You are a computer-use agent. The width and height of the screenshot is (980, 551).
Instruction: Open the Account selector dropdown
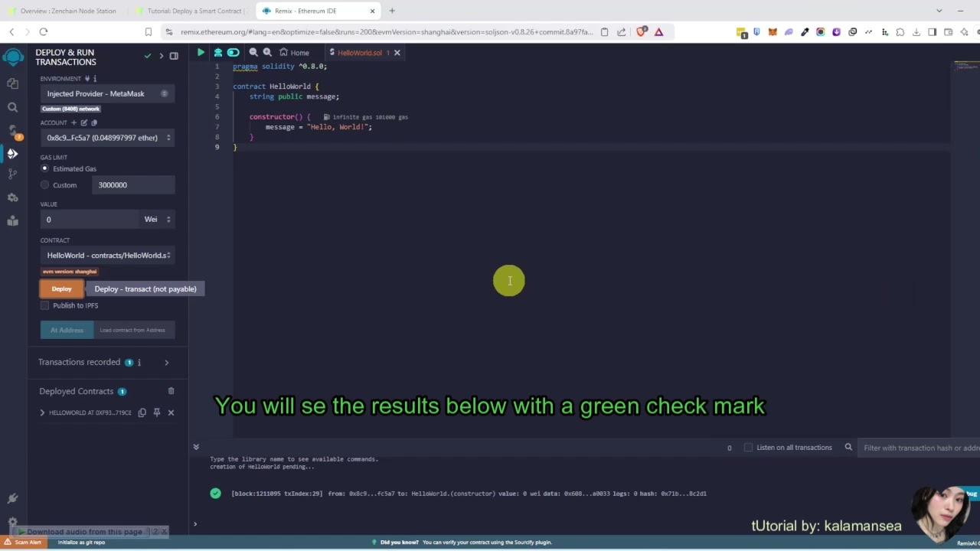[x=108, y=138]
